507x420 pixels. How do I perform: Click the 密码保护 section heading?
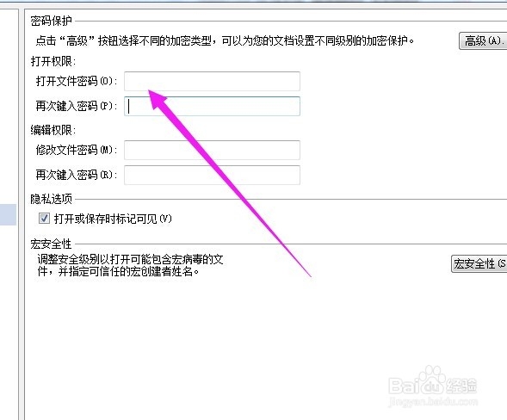coord(51,21)
